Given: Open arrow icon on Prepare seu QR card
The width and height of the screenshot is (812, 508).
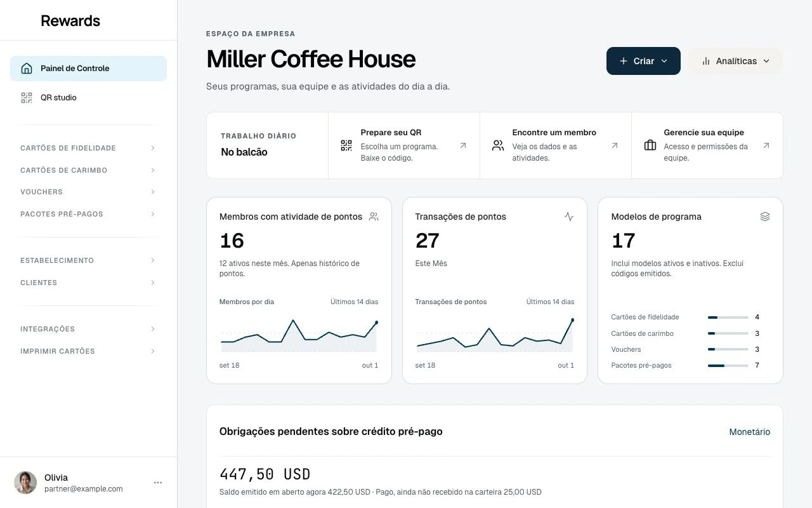Looking at the screenshot, I should (x=463, y=145).
